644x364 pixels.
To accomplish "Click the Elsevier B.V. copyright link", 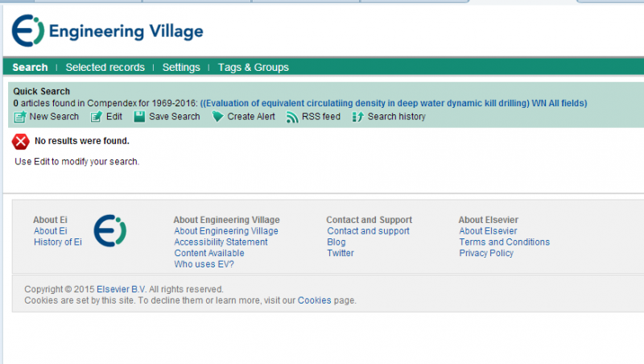I will 122,289.
